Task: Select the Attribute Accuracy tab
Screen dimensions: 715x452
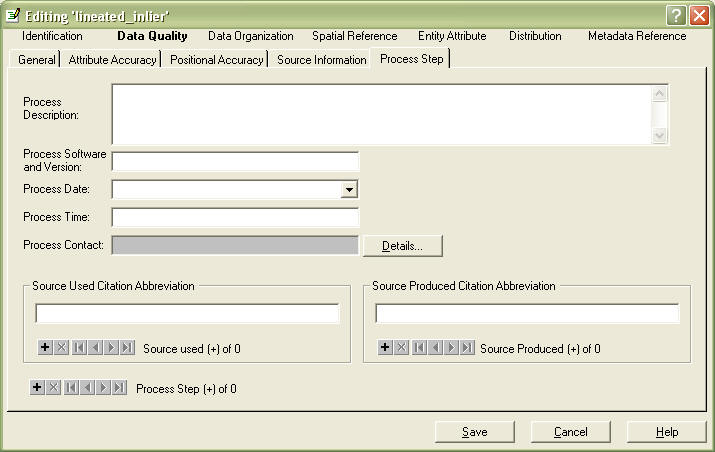Action: pyautogui.click(x=112, y=60)
